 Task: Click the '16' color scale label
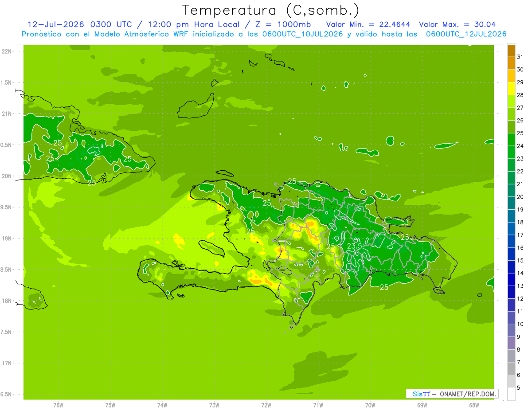click(x=520, y=248)
